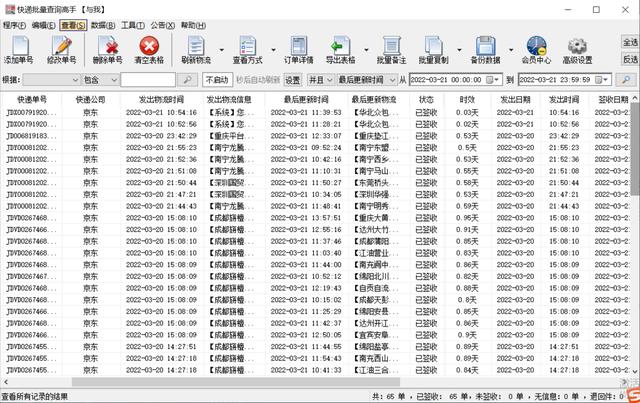Click the date range search icon
Viewport: 640px width, 403px height.
(626, 80)
